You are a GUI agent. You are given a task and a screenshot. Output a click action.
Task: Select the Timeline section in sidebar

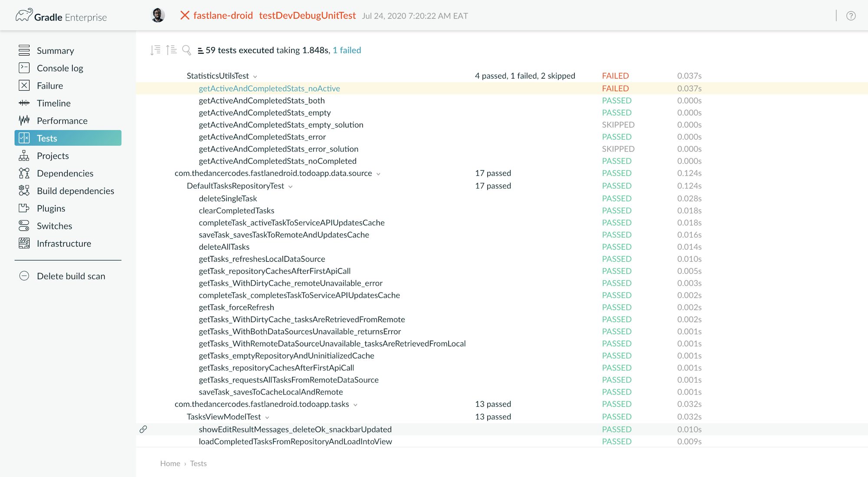click(x=53, y=103)
